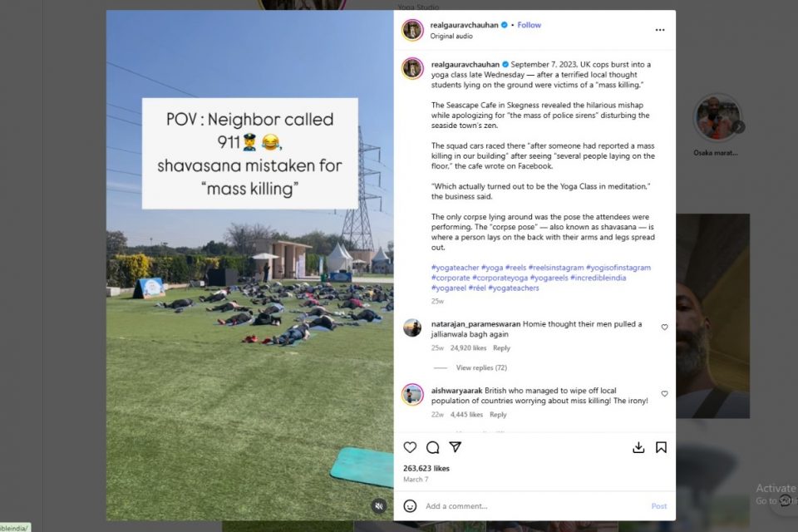Like aishwaryaarak's comment heart

(665, 394)
